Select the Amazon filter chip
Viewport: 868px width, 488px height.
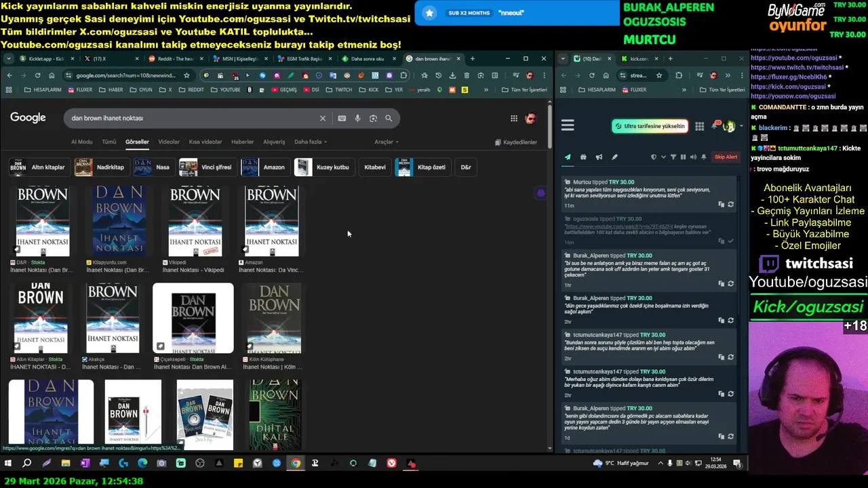pos(265,167)
